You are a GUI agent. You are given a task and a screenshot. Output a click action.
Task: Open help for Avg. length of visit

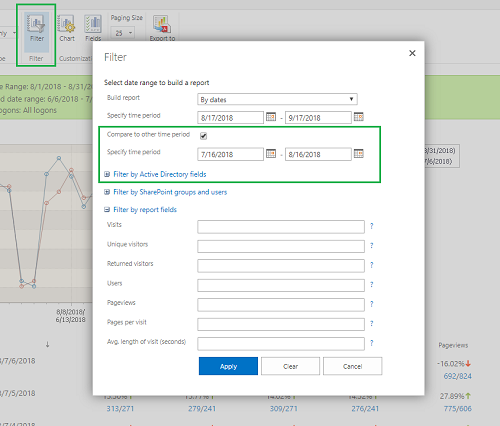click(x=372, y=343)
